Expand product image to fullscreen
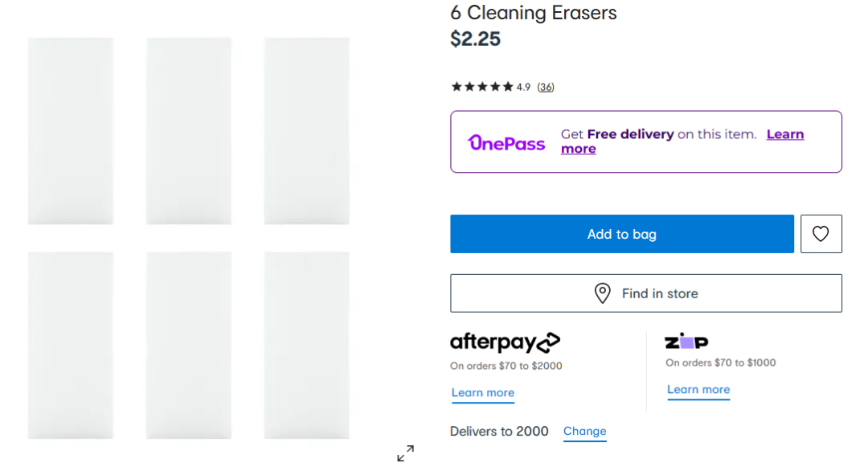 (406, 453)
